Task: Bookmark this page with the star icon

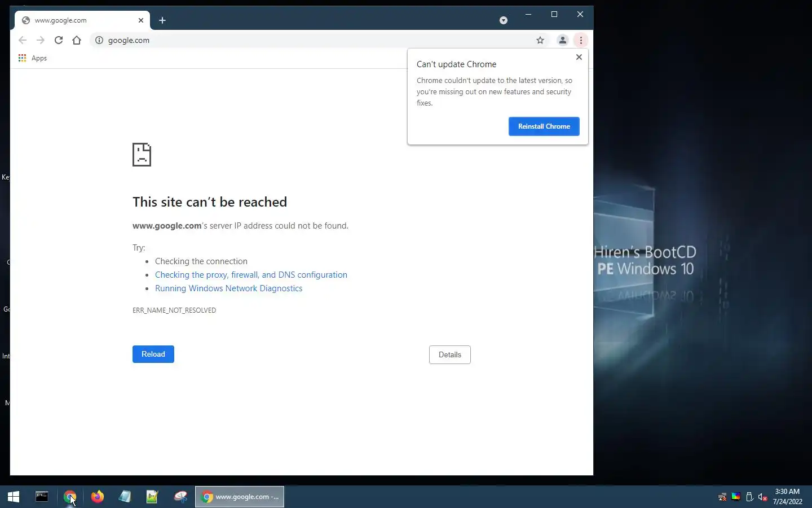Action: tap(540, 40)
